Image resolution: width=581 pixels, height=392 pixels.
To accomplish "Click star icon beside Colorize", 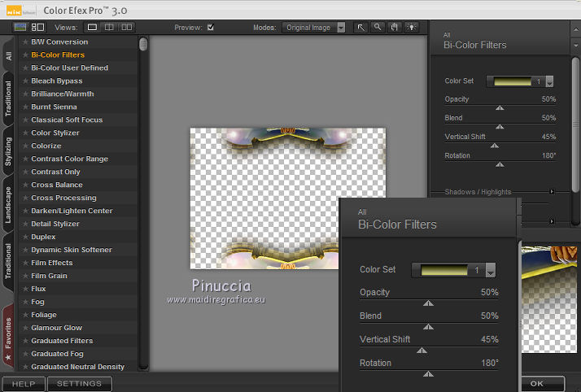I will 25,146.
